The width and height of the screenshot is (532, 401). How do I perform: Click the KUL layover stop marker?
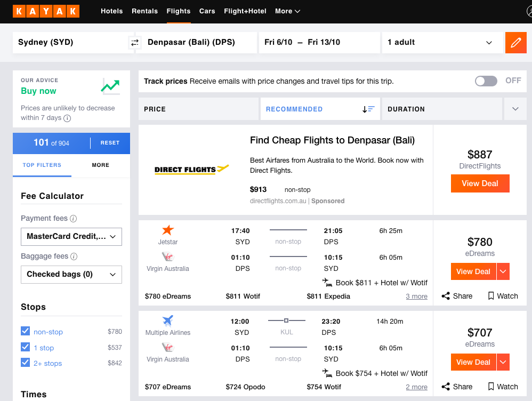pos(286,320)
